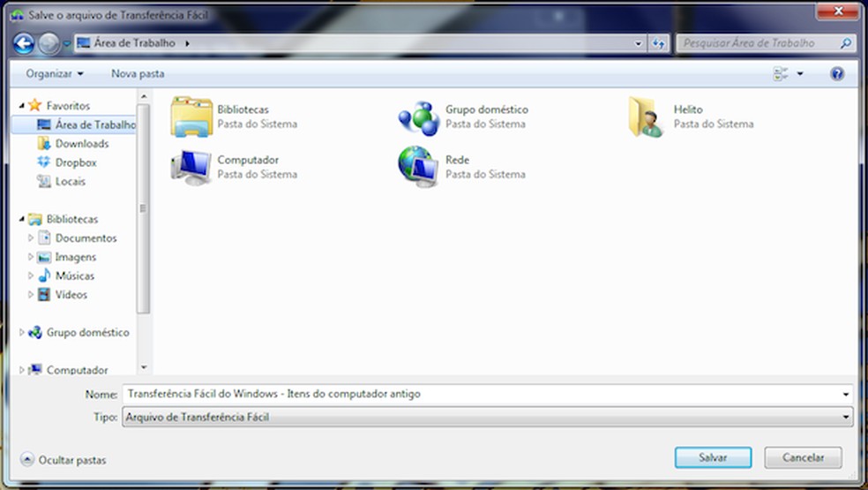Image resolution: width=868 pixels, height=490 pixels.
Task: Create a folder with Nova pasta
Action: pos(138,74)
